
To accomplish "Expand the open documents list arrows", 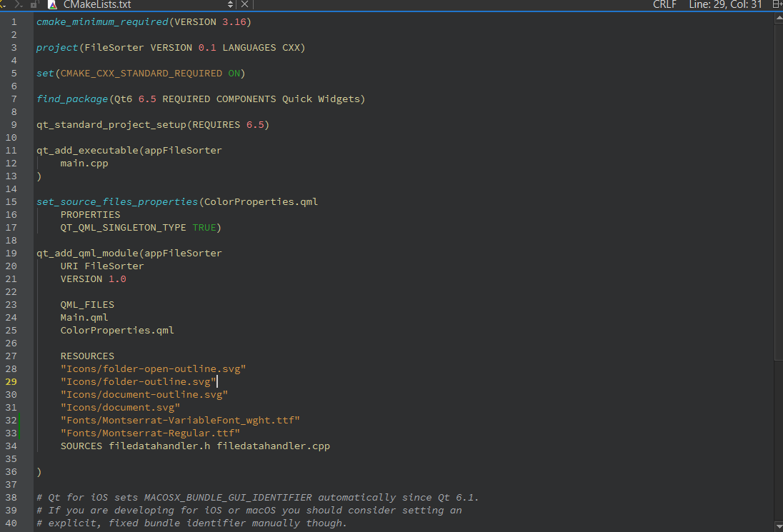I will pos(230,4).
